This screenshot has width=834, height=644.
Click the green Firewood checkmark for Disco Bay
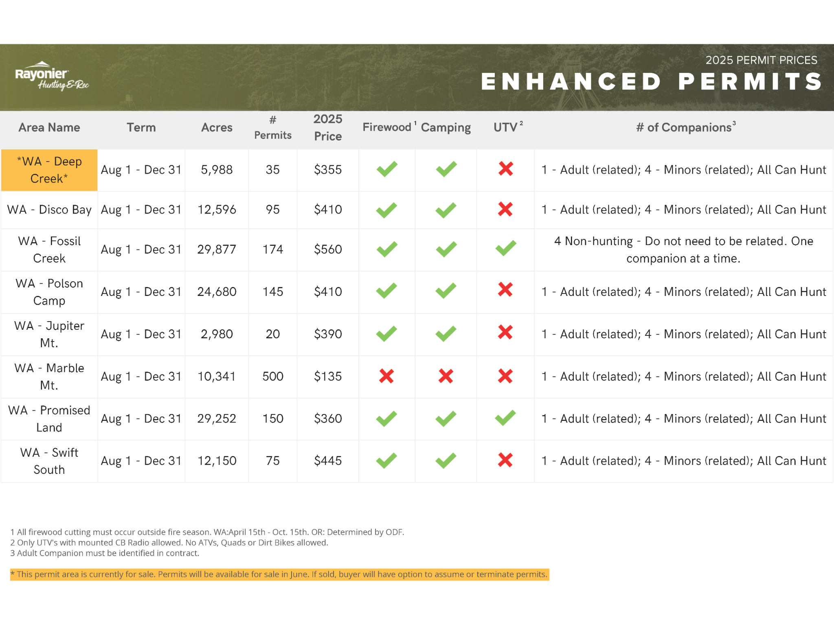point(386,210)
